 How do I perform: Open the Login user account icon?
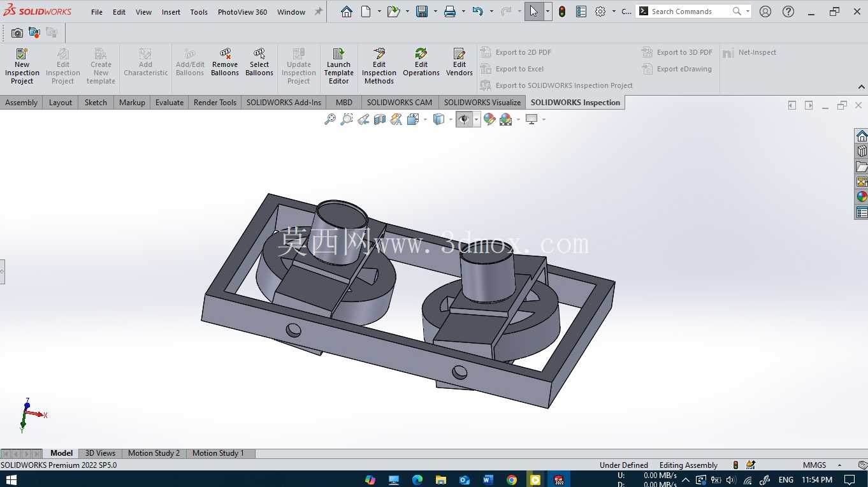[765, 11]
